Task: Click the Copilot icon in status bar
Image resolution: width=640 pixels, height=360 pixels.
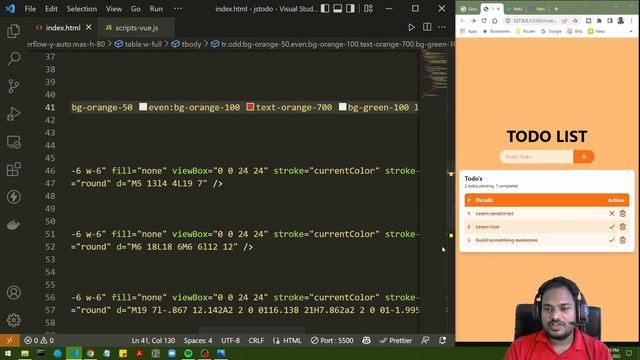Action: pos(366,340)
